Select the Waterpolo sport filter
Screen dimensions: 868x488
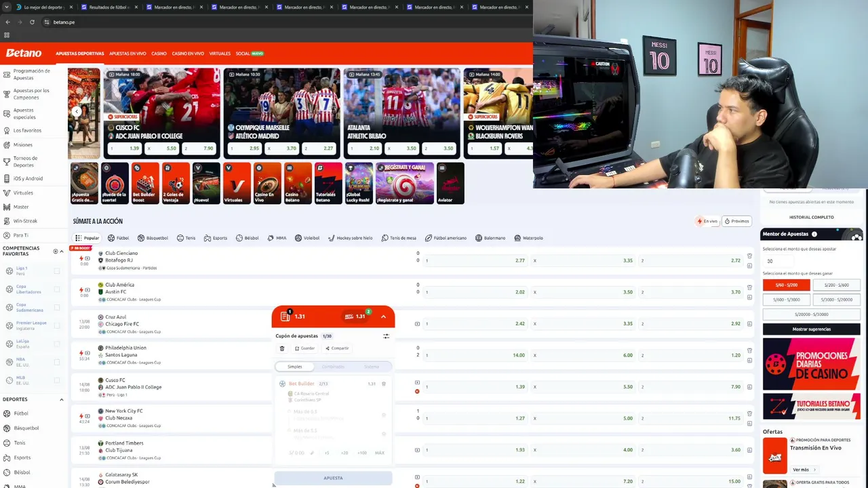(528, 238)
